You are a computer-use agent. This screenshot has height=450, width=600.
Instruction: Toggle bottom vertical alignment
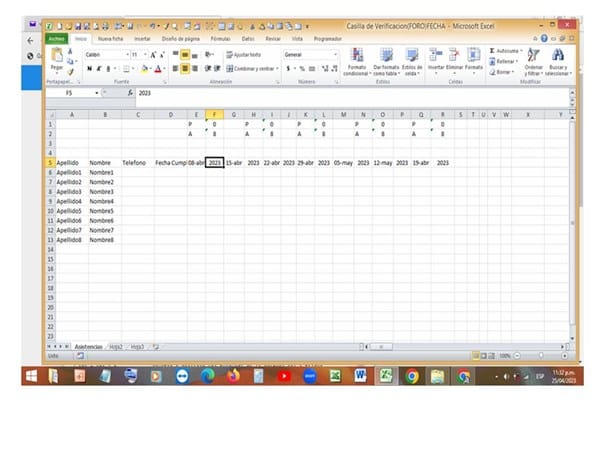coord(195,55)
